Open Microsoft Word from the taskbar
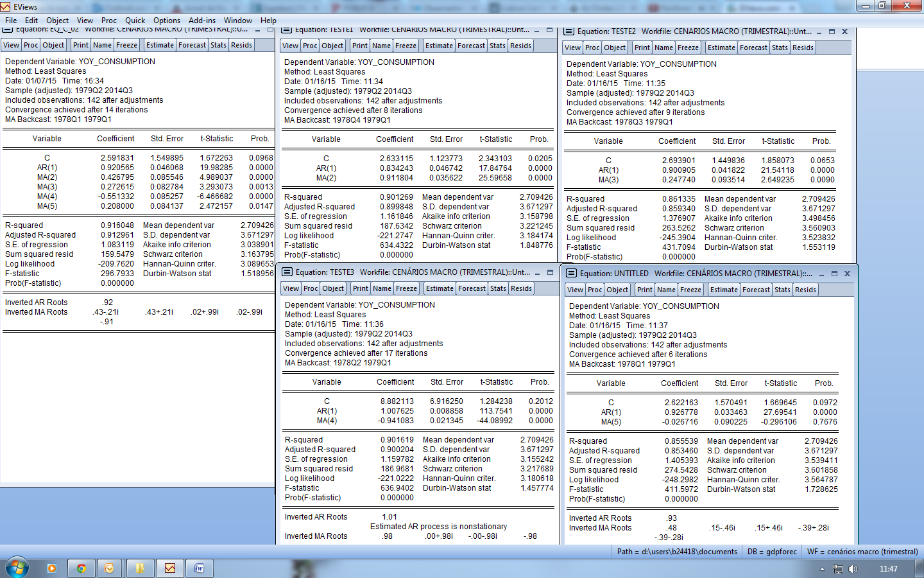924x578 pixels. pos(199,568)
